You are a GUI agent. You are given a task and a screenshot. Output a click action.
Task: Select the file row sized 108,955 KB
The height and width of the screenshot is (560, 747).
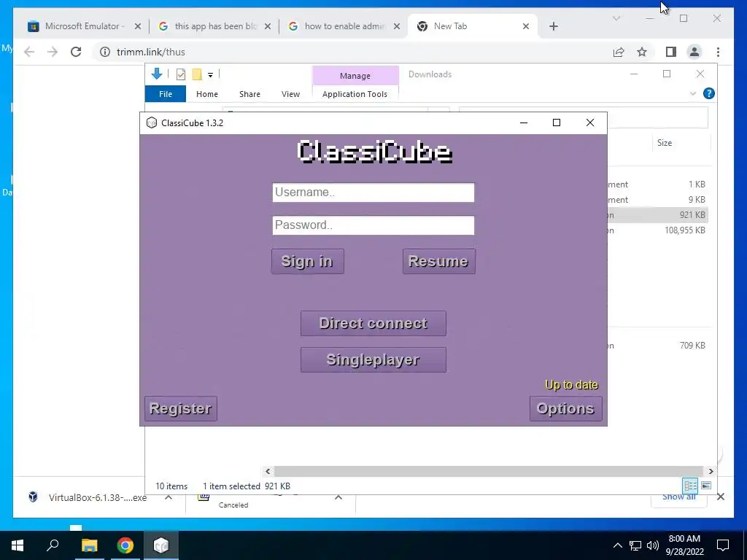(657, 230)
